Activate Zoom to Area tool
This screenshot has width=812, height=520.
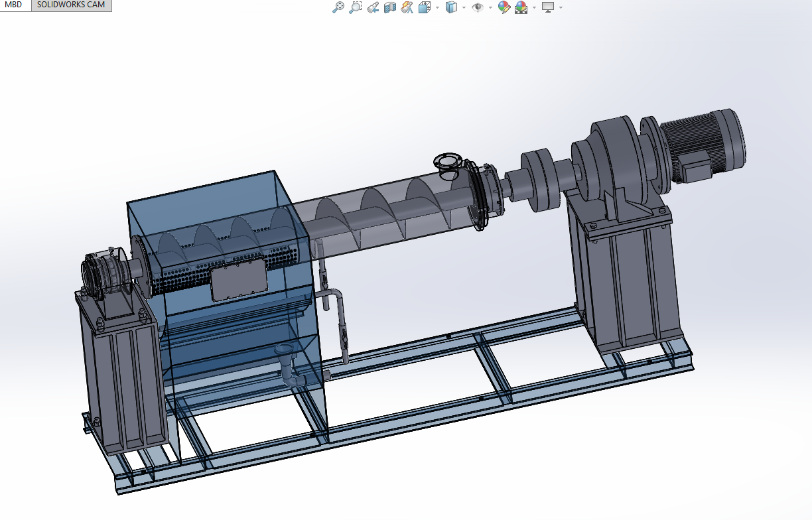[356, 7]
